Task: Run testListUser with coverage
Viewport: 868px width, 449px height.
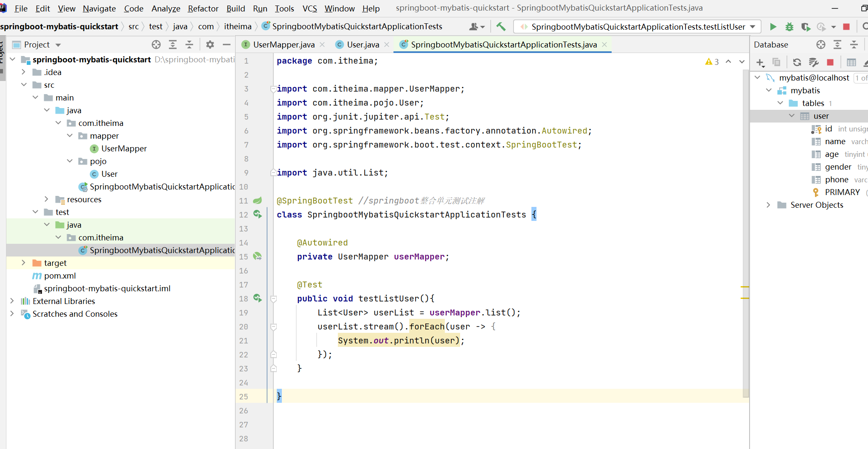Action: (806, 26)
